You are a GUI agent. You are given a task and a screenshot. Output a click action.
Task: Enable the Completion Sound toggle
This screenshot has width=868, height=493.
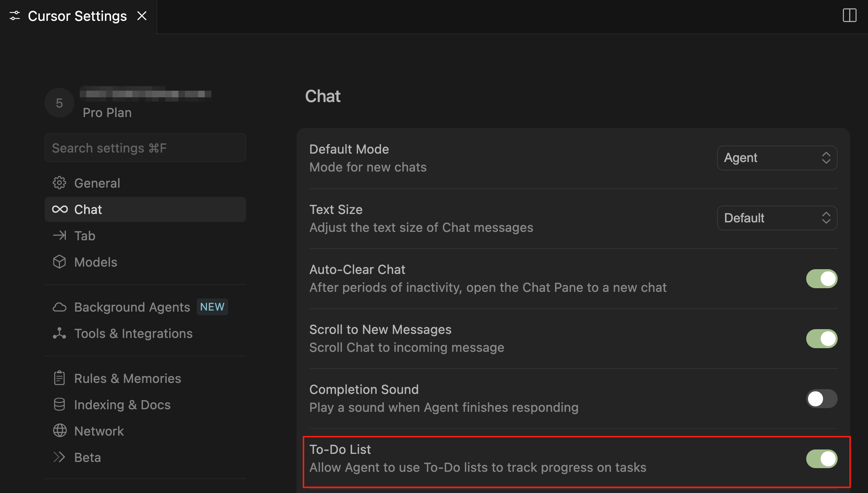(822, 399)
